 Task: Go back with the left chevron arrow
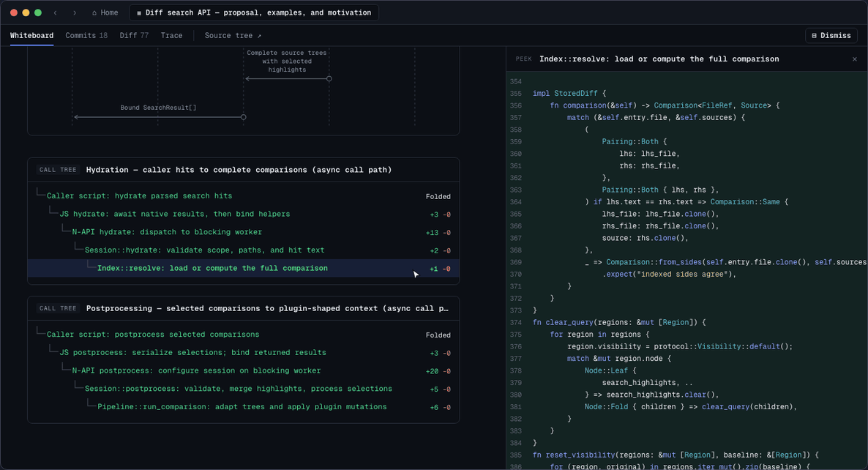point(56,12)
